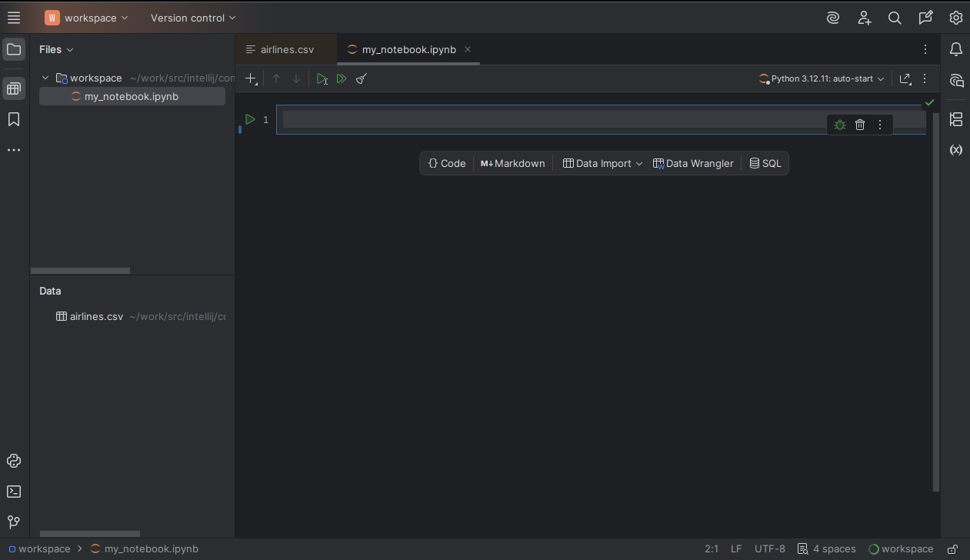Switch to the airlines.csv tab
The width and height of the screenshot is (970, 560).
point(286,49)
